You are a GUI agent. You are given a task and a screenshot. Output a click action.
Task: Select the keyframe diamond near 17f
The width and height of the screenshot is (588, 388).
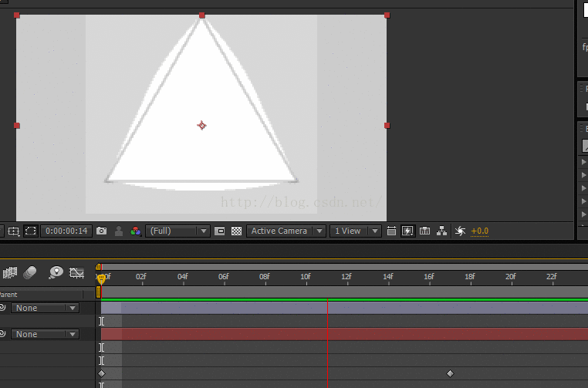[x=450, y=373]
